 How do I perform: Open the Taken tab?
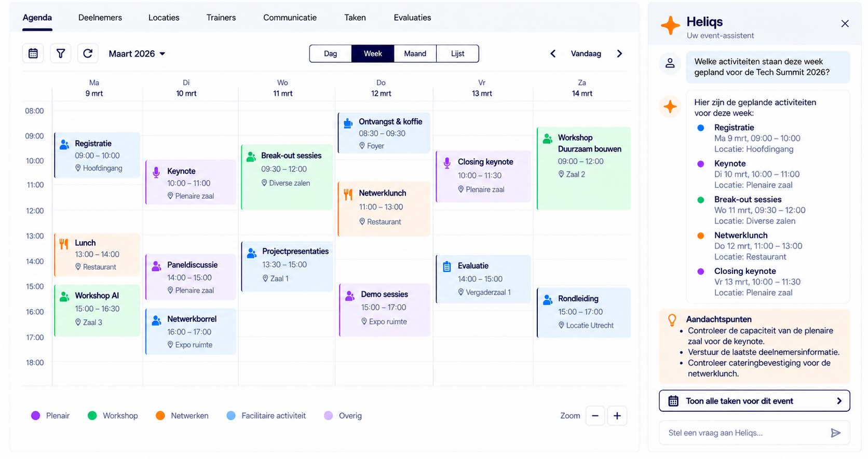[x=355, y=18]
